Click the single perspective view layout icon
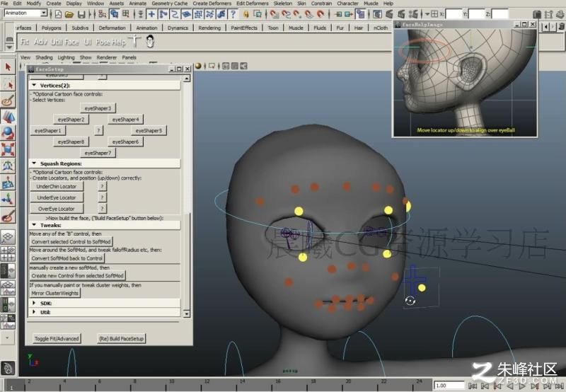 click(x=8, y=237)
